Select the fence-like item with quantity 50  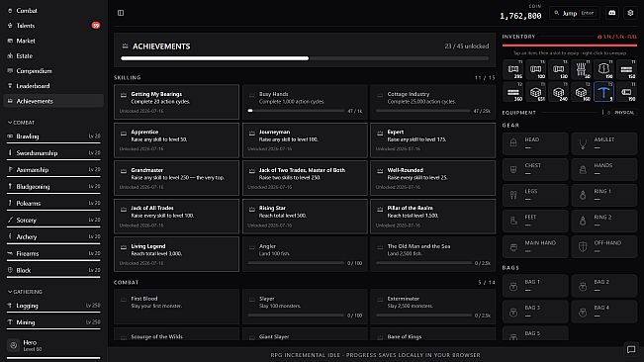click(581, 69)
